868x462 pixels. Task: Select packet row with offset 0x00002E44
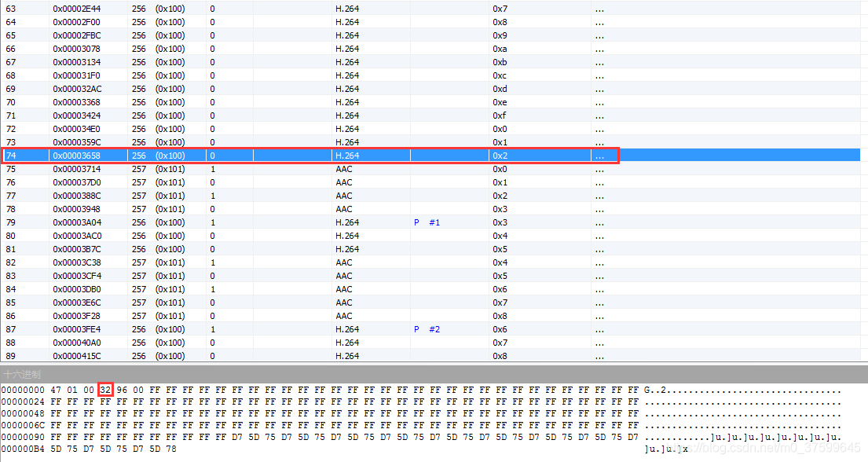tap(430, 9)
